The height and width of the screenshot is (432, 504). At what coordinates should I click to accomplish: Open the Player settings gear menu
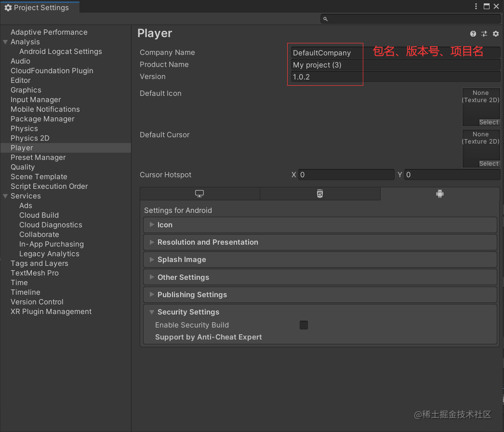click(496, 34)
